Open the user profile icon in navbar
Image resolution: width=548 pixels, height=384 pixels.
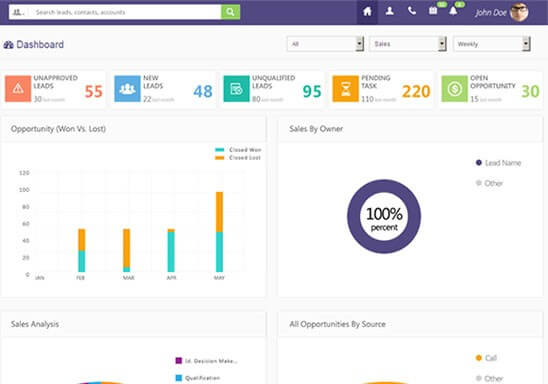point(389,12)
